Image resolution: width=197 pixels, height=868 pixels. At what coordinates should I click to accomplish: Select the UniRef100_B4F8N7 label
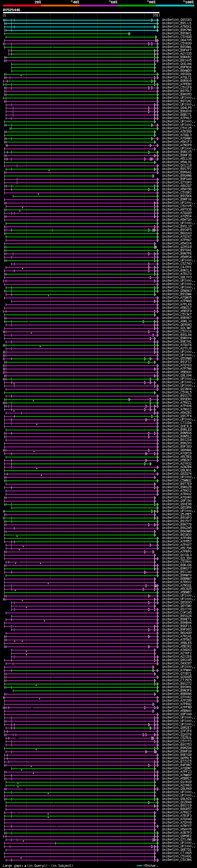pos(177,765)
